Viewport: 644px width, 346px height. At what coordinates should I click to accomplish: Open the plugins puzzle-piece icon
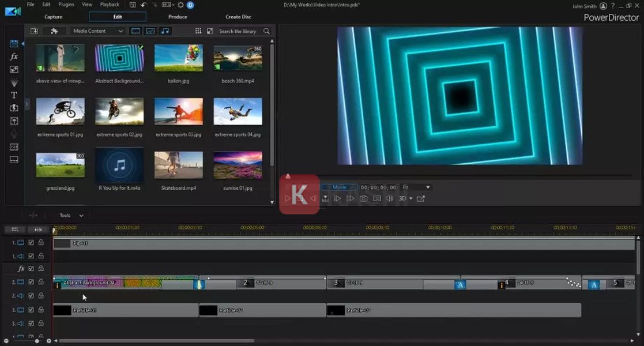pos(54,31)
